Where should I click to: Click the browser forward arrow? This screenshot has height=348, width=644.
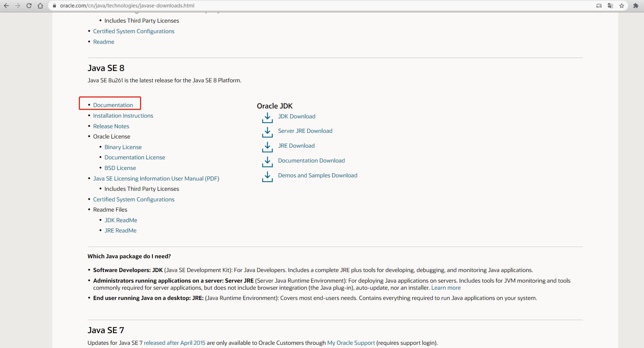(18, 6)
